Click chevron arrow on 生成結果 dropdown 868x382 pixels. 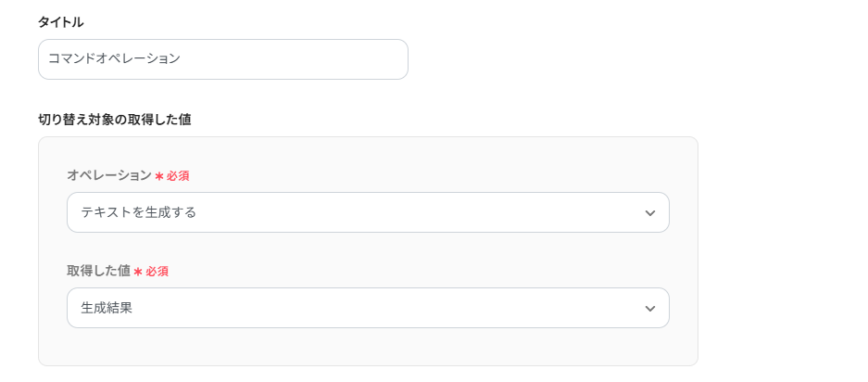[649, 309]
